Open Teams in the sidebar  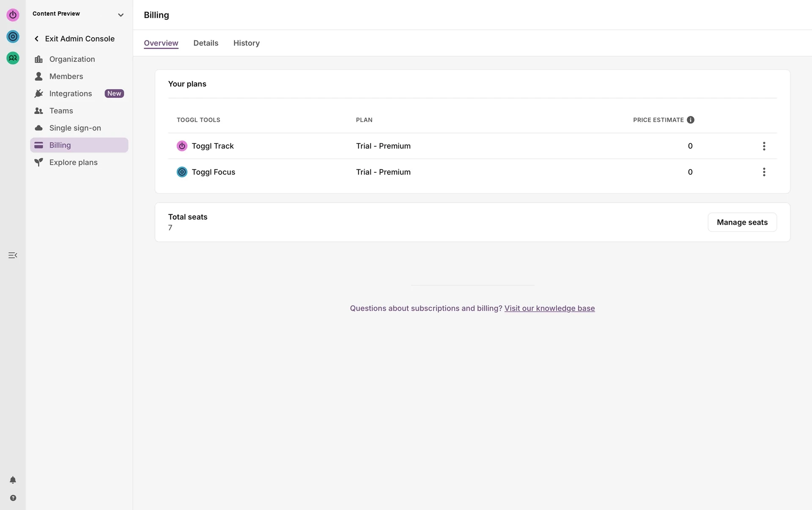click(x=79, y=111)
